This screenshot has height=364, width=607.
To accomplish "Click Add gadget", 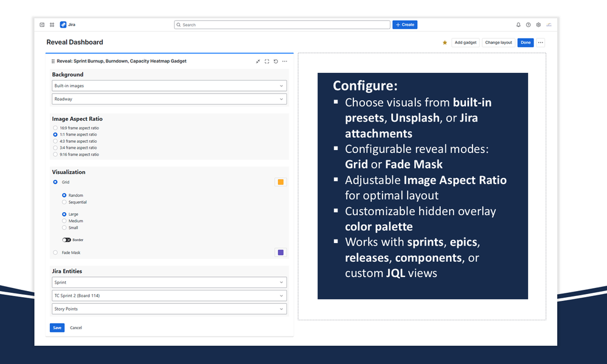I will [x=465, y=43].
